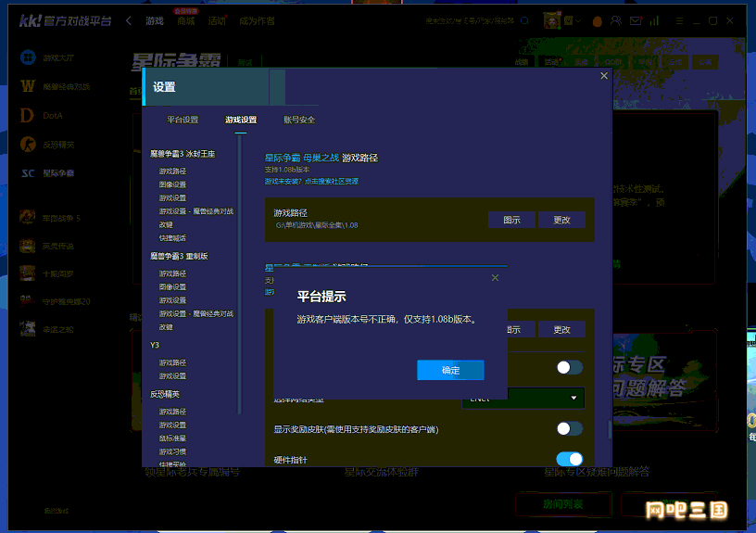756x533 pixels.
Task: Click the back arrow in the top bar
Action: [128, 20]
